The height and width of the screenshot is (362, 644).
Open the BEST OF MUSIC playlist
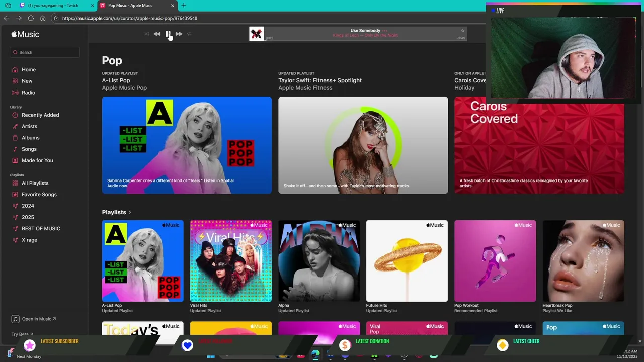(41, 229)
